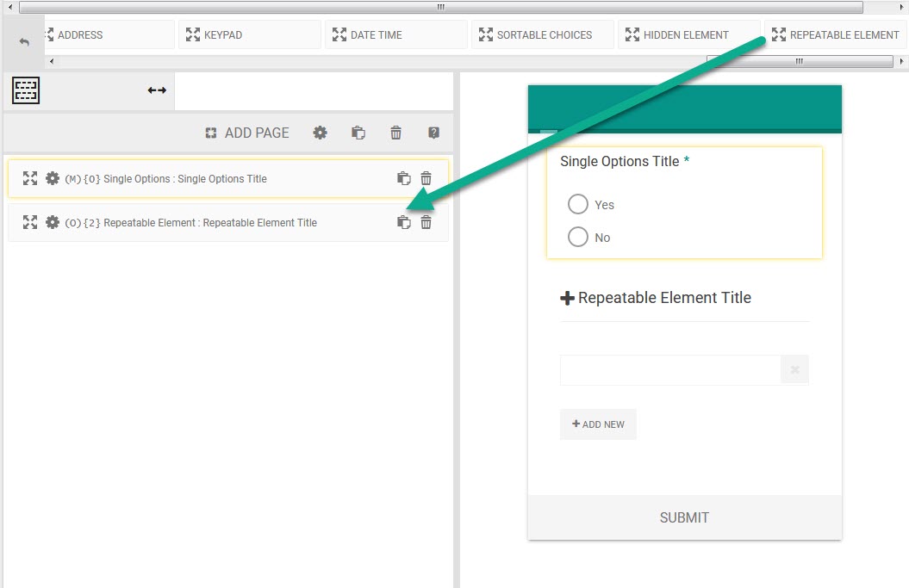Select the Repeatable Element Title row text
The image size is (909, 588).
click(x=190, y=223)
